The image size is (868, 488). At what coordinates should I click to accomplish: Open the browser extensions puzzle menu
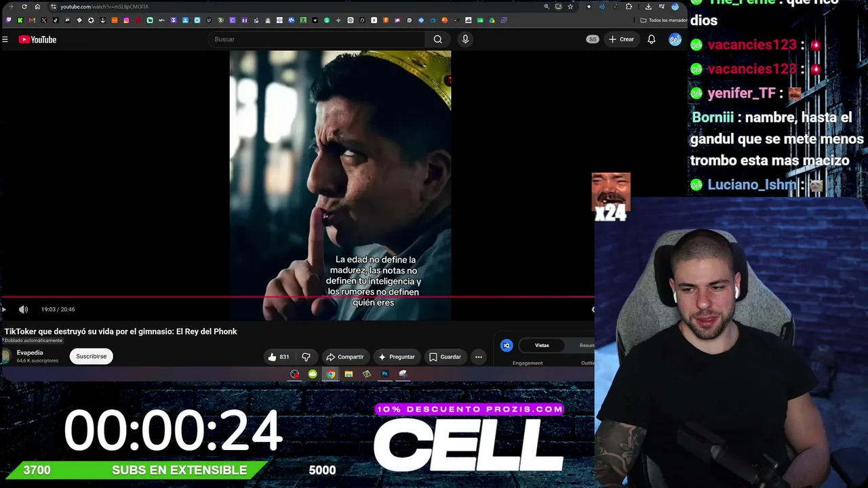(629, 7)
